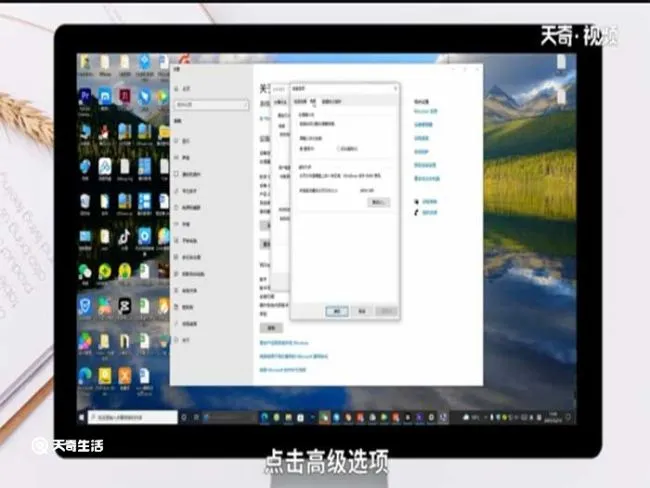The image size is (650, 488).
Task: Open Clipboard (剪贴板) in Settings sidebar
Action: [184, 307]
